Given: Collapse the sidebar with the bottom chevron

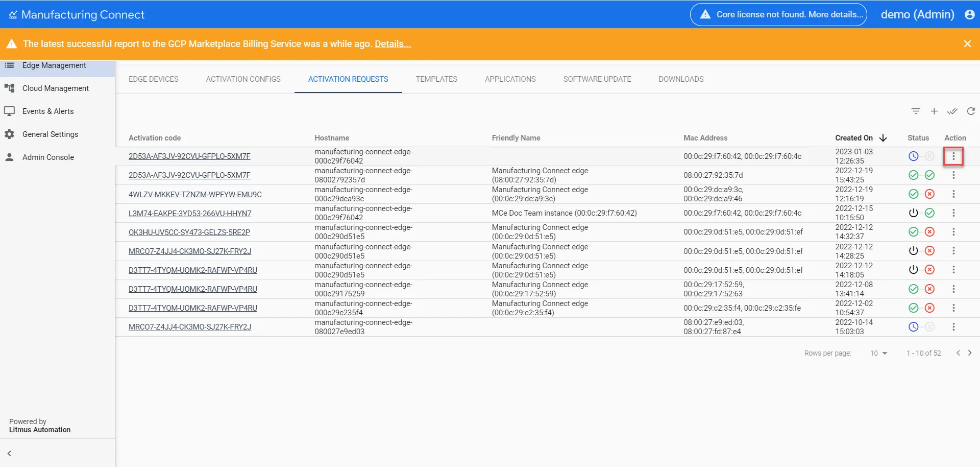Looking at the screenshot, I should (x=9, y=454).
